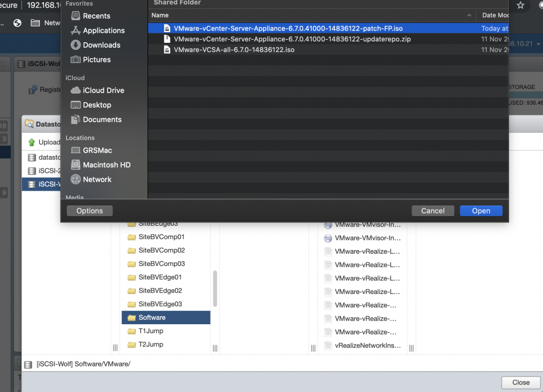Viewport: 543px width, 392px height.
Task: Cancel the file open dialog
Action: (x=433, y=211)
